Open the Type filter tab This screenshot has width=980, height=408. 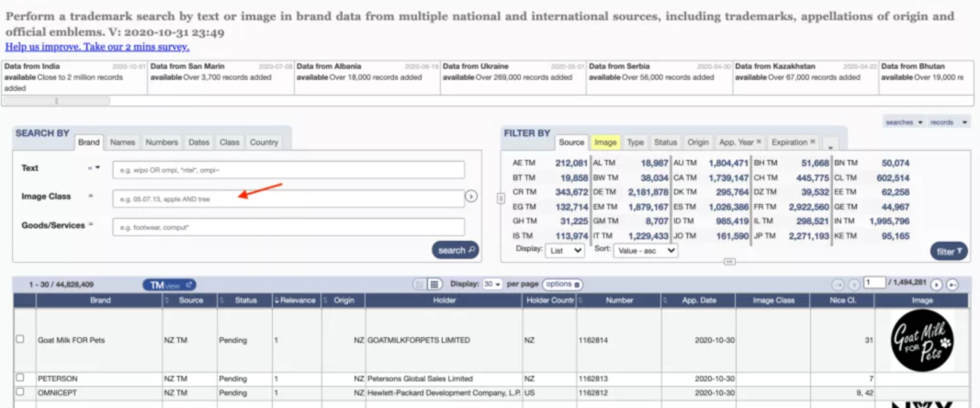(635, 142)
